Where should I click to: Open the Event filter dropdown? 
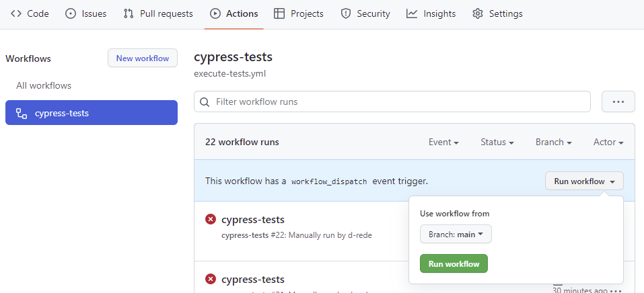(443, 142)
